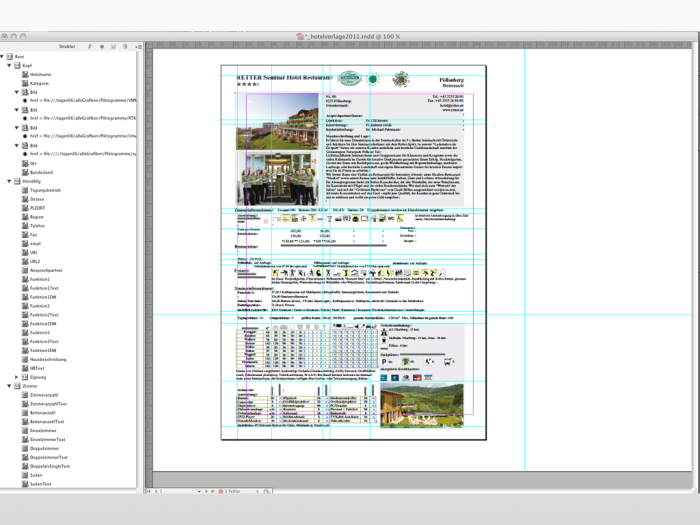The height and width of the screenshot is (525, 700).
Task: Click the staff group photo on page
Action: (277, 179)
